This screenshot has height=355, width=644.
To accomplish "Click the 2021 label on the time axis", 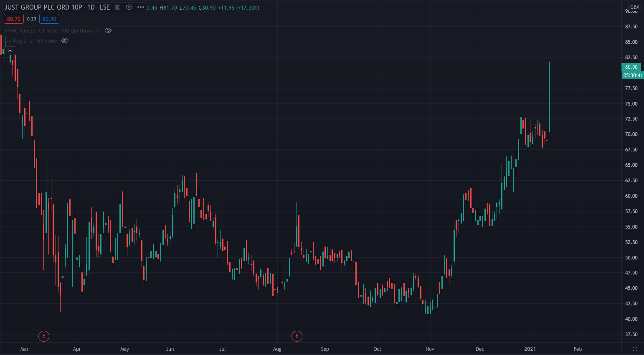I will pos(530,349).
